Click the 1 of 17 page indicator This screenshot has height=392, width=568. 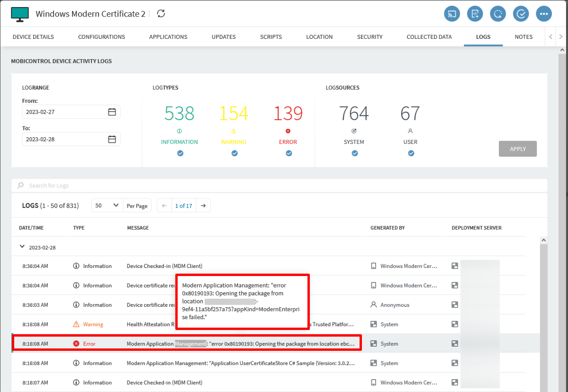click(x=183, y=205)
